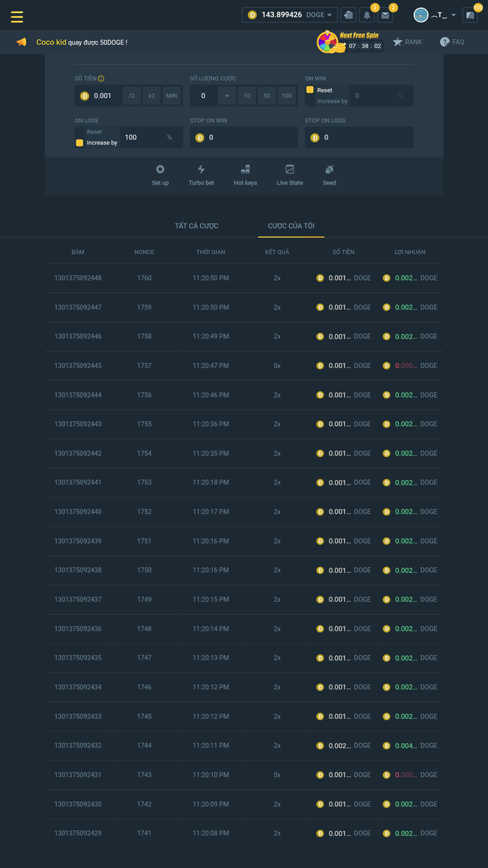Open the notifications bell
The width and height of the screenshot is (488, 868).
click(367, 15)
